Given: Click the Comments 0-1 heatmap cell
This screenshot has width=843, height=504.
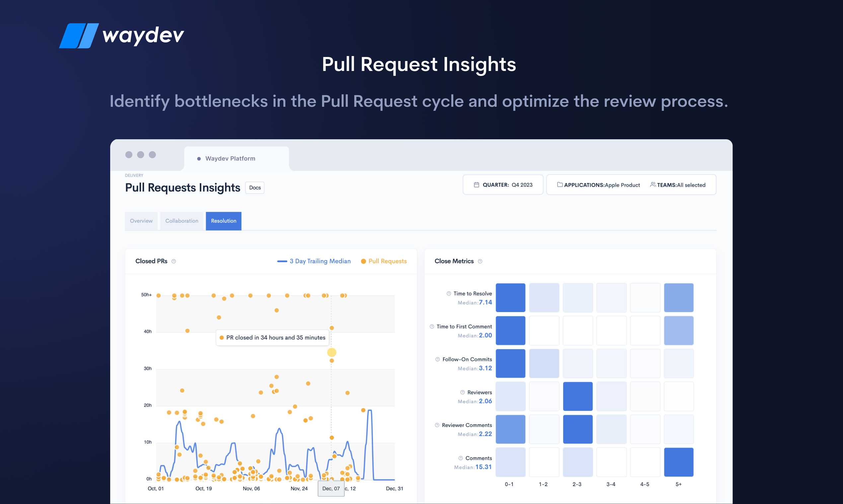Looking at the screenshot, I should (x=510, y=462).
